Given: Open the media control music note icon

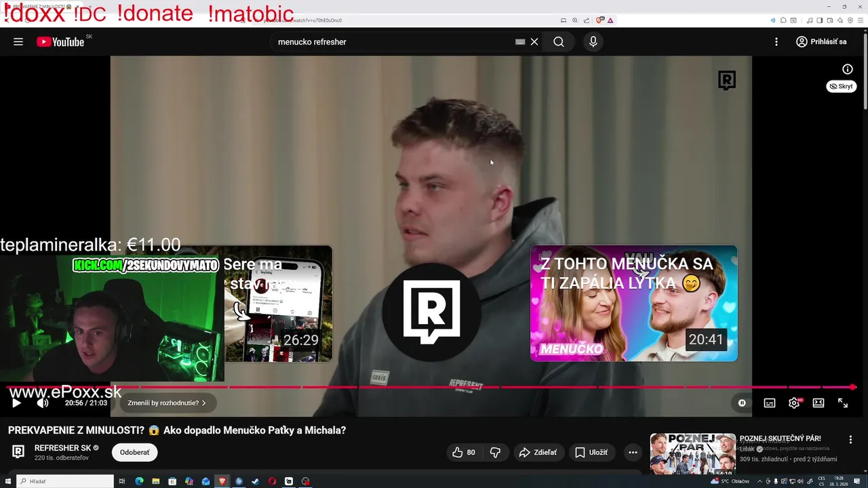Looking at the screenshot, I should [810, 20].
